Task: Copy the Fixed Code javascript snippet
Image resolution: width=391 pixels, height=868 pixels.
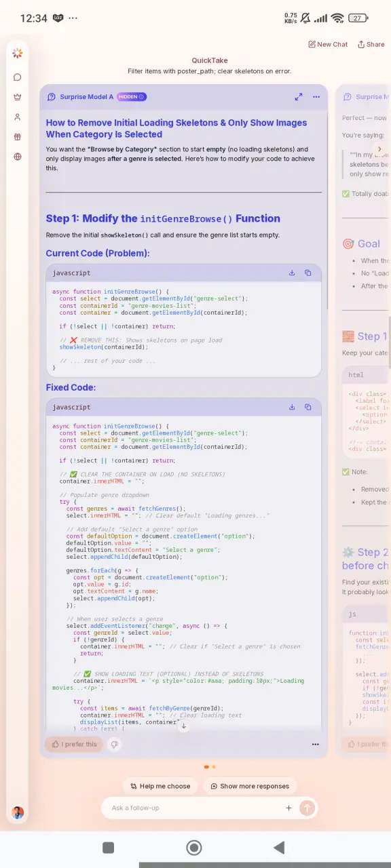Action: pyautogui.click(x=308, y=407)
